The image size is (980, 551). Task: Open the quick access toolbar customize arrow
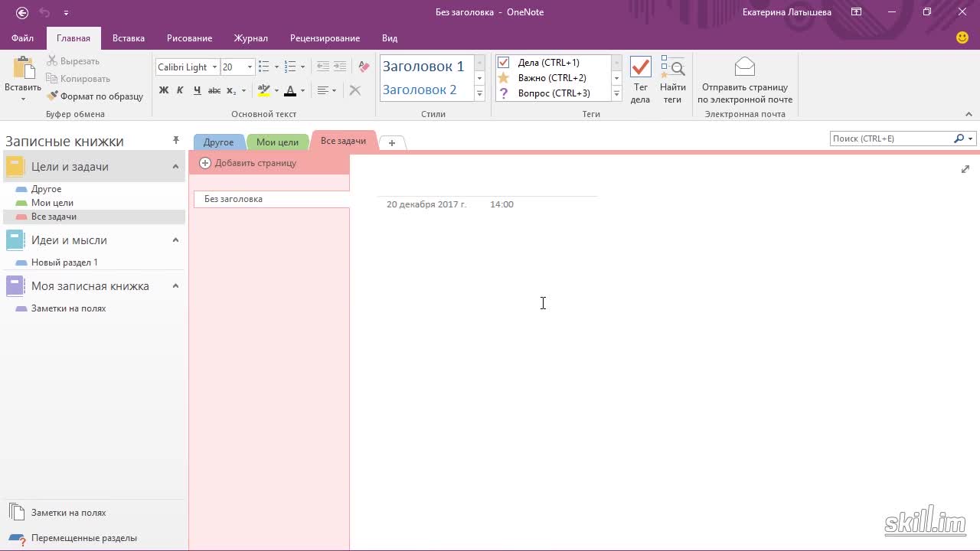point(66,13)
